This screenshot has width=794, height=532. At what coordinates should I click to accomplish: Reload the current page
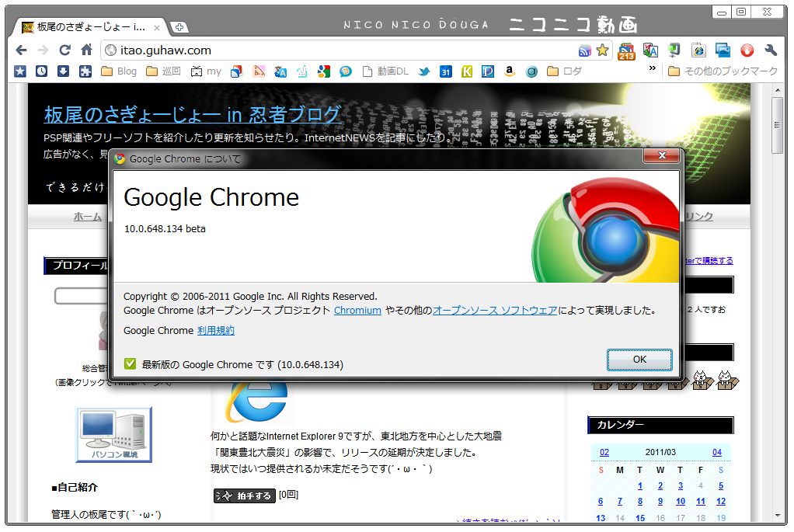point(64,50)
